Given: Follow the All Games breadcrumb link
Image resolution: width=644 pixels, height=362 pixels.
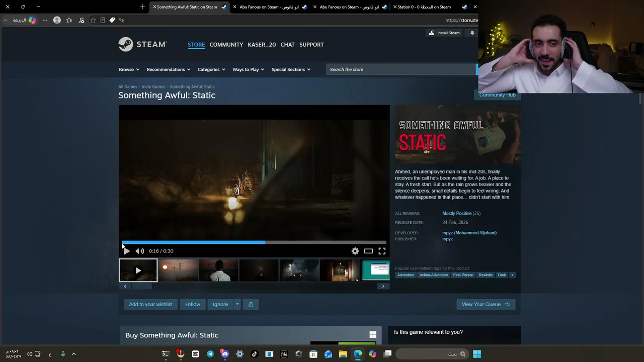Looking at the screenshot, I should [x=128, y=86].
